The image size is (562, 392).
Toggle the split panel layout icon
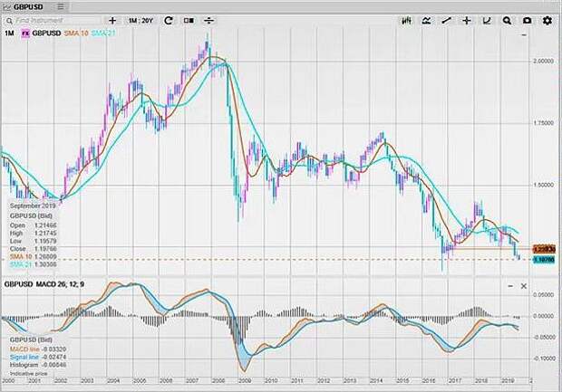click(x=189, y=20)
